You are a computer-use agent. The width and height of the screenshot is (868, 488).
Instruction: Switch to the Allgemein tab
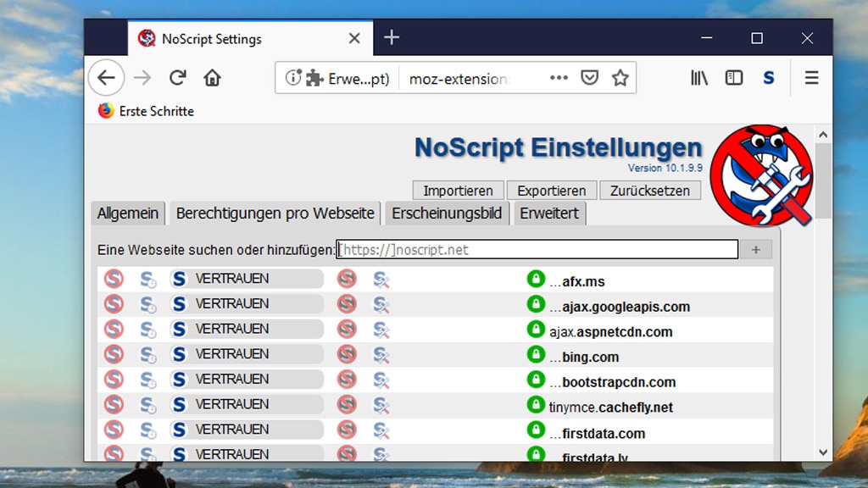tap(128, 213)
